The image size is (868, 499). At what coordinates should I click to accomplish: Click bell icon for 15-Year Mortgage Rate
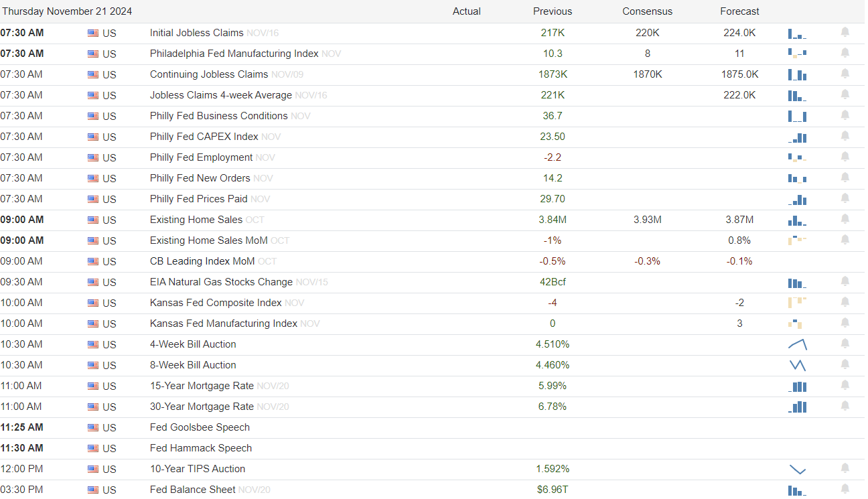tap(845, 385)
